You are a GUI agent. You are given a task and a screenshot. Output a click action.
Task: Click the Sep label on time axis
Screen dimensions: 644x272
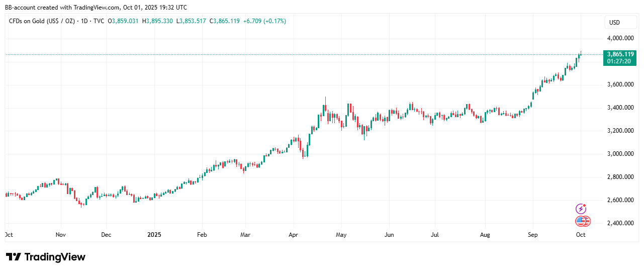pos(533,235)
